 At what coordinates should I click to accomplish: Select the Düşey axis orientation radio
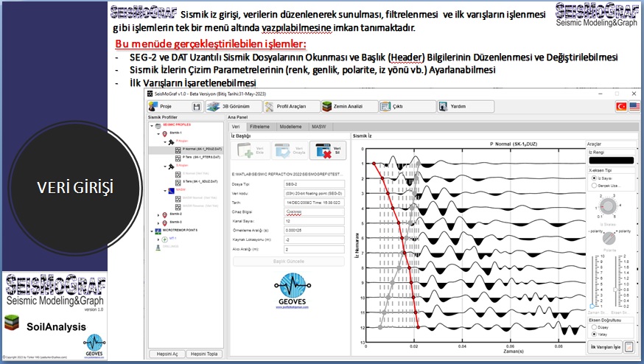tap(594, 327)
